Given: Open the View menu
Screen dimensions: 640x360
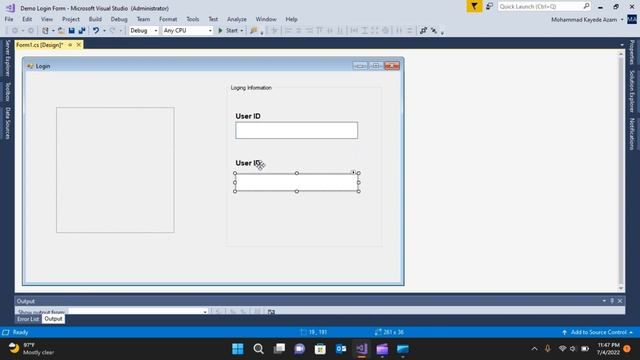Looking at the screenshot, I should pos(47,19).
